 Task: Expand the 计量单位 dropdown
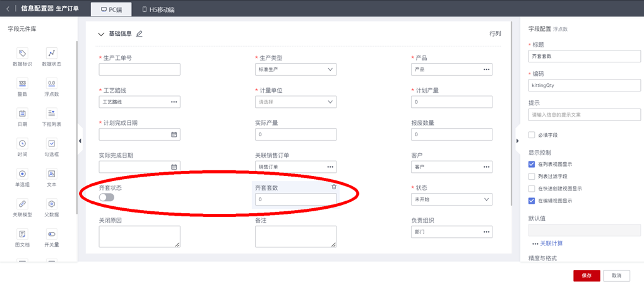pyautogui.click(x=295, y=102)
